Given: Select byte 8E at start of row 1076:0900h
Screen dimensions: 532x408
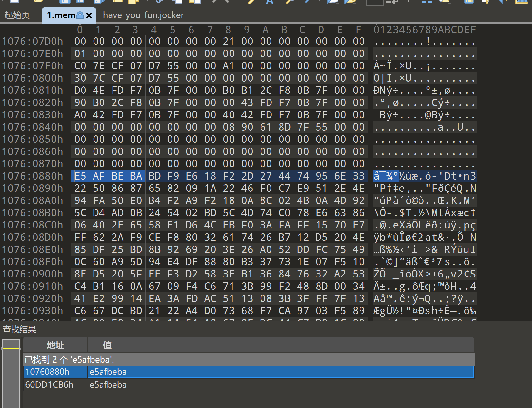Looking at the screenshot, I should coord(80,274).
